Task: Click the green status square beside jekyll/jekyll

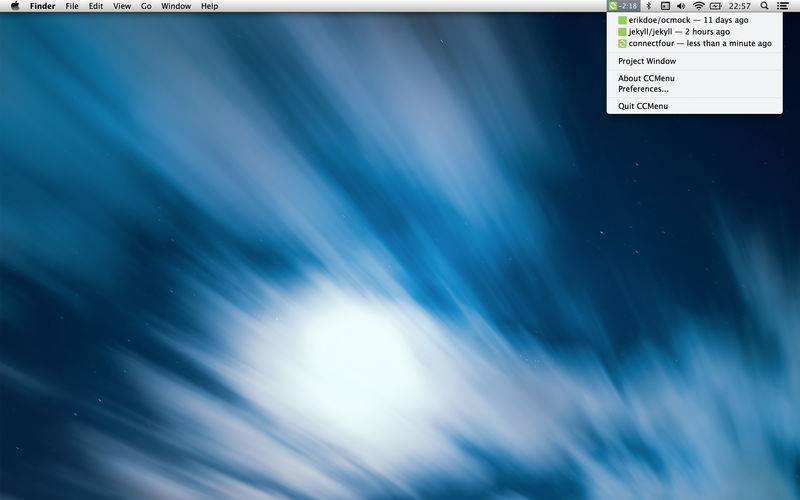Action: [622, 32]
